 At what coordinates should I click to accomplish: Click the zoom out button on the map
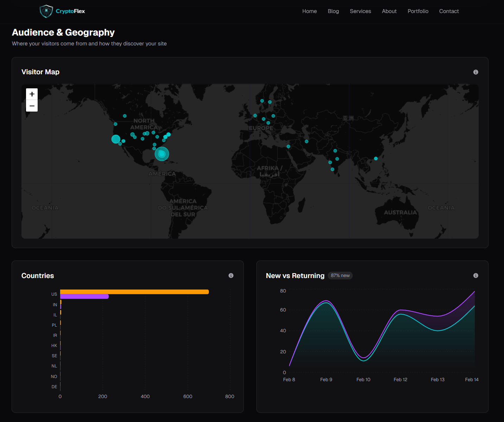[x=32, y=106]
